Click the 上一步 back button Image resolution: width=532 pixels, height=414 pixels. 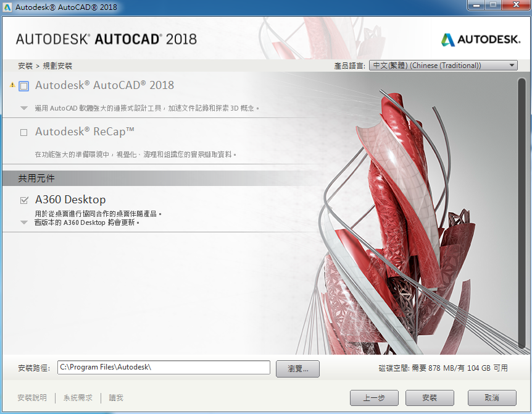374,398
